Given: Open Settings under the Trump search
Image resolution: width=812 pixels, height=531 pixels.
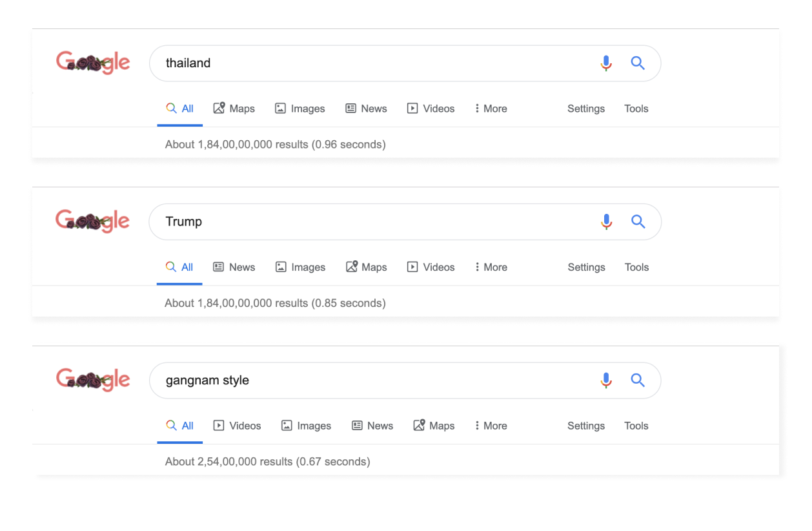Looking at the screenshot, I should tap(586, 267).
